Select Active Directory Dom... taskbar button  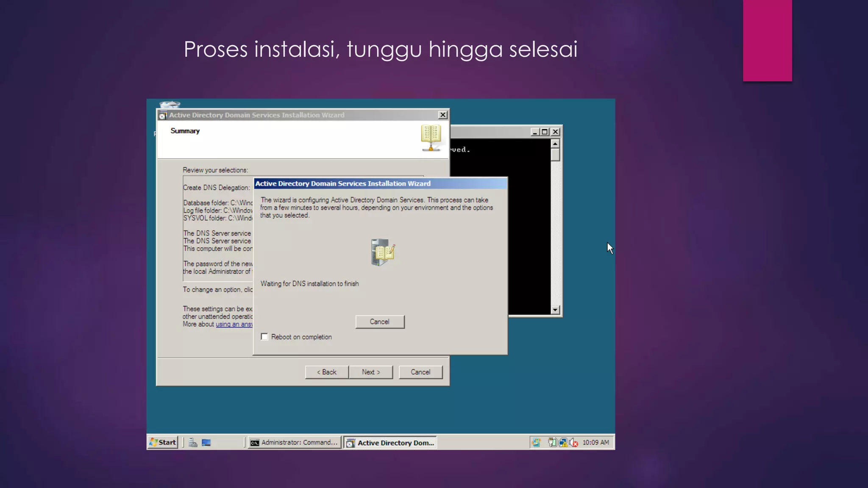390,443
